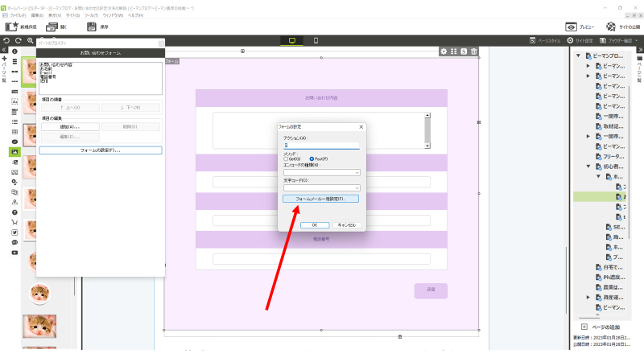644x362 pixels.
Task: Open the プレビュー (preview) eye icon
Action: click(572, 27)
